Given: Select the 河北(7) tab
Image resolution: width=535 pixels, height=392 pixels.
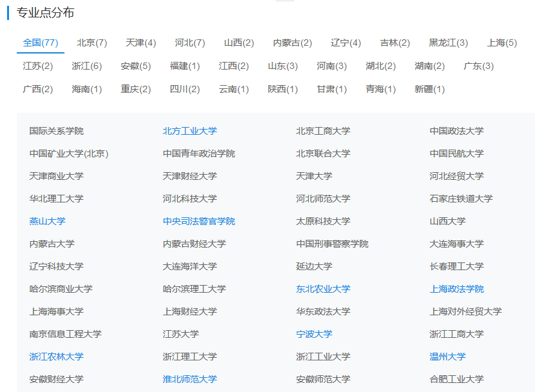Looking at the screenshot, I should click(x=190, y=43).
